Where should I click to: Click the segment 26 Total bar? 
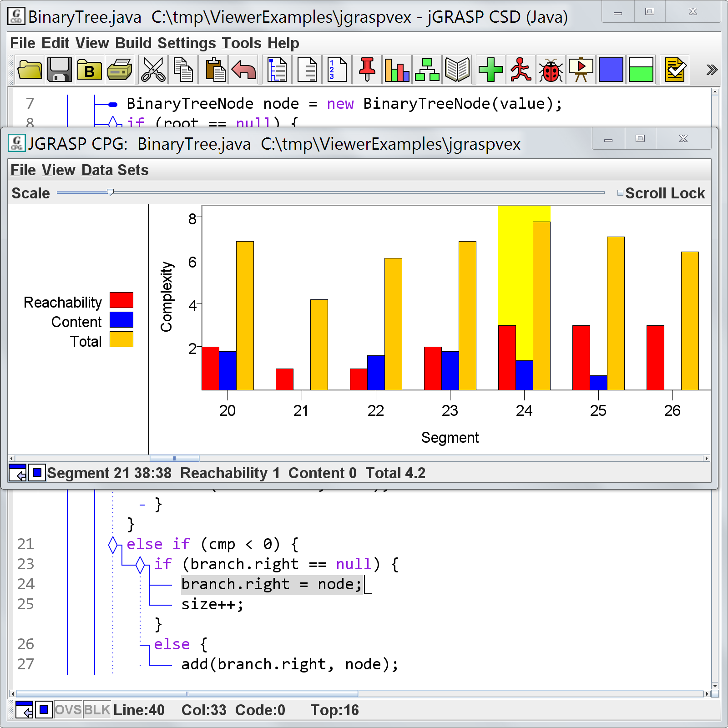(690, 321)
